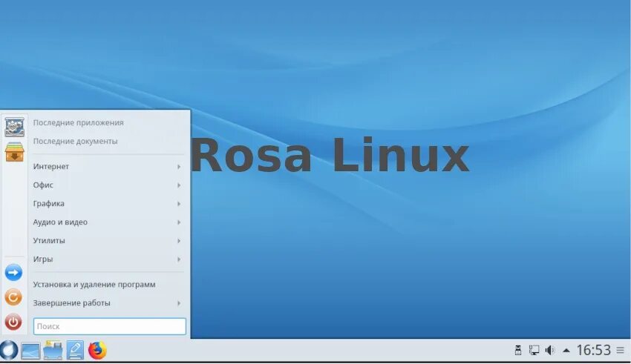Open the Аудио и видео submenu

click(x=108, y=222)
